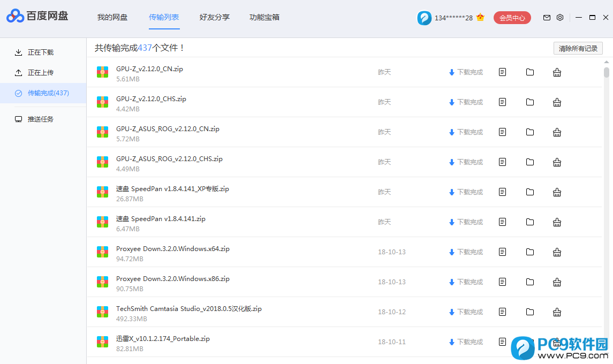Clear the Proxyee Down.3.2.0.Windows.x64.zip record

tap(557, 252)
